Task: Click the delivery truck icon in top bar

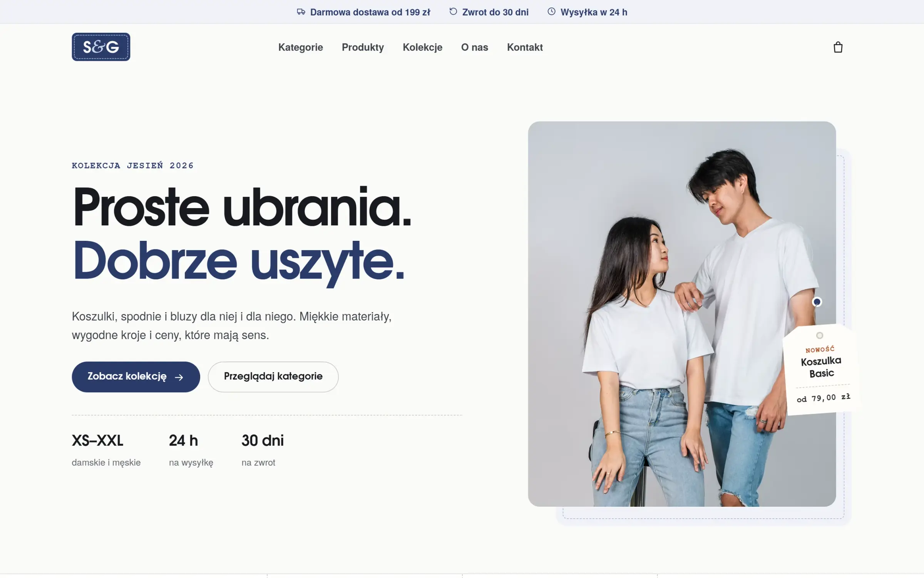Action: coord(301,12)
